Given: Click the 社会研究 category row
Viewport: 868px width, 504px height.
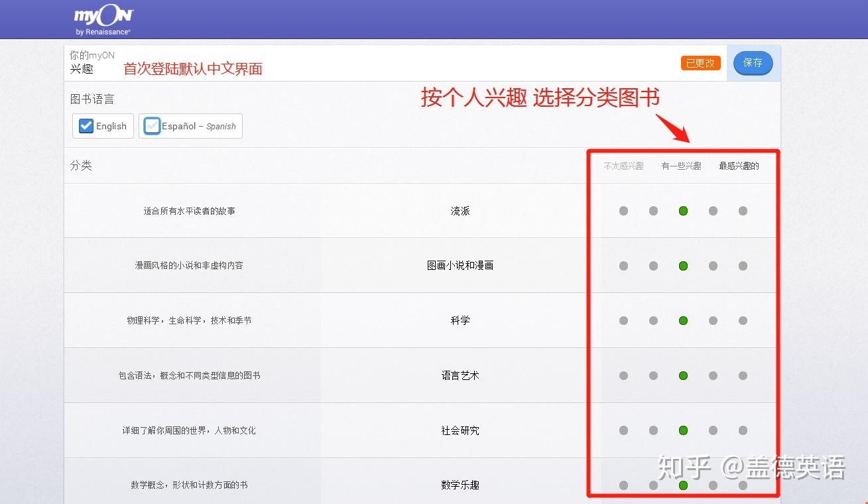Looking at the screenshot, I should pos(460,430).
